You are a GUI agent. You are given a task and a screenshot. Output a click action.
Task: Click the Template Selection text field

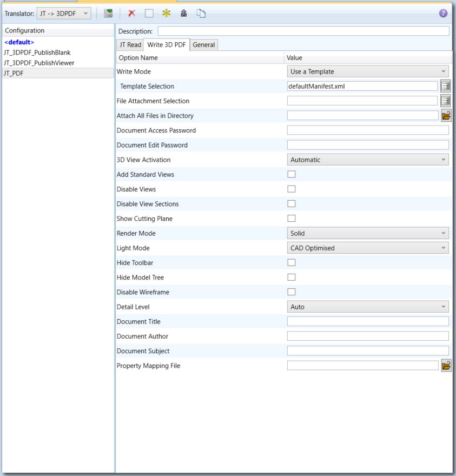362,86
